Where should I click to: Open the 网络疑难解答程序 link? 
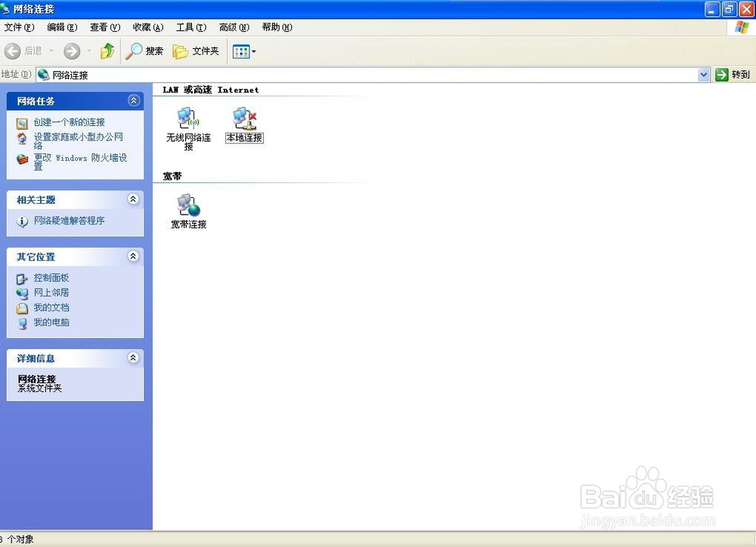70,221
